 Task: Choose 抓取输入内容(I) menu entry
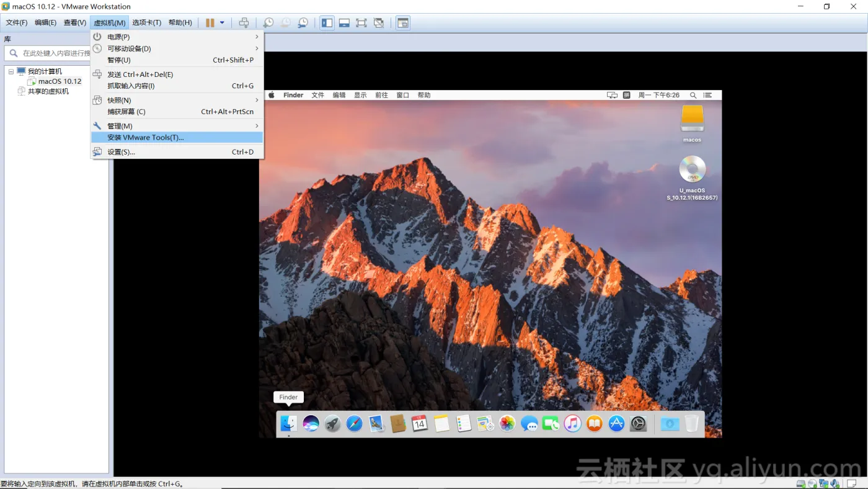pos(177,86)
